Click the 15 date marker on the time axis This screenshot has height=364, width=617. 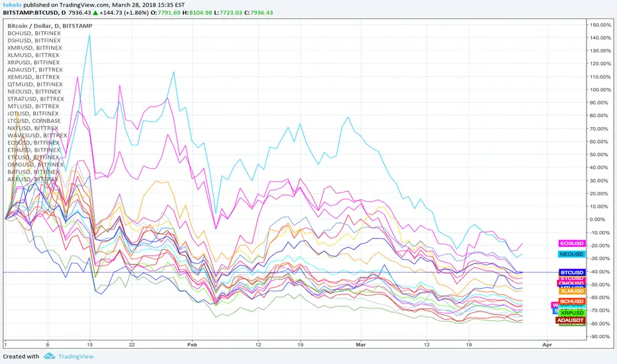[x=90, y=345]
